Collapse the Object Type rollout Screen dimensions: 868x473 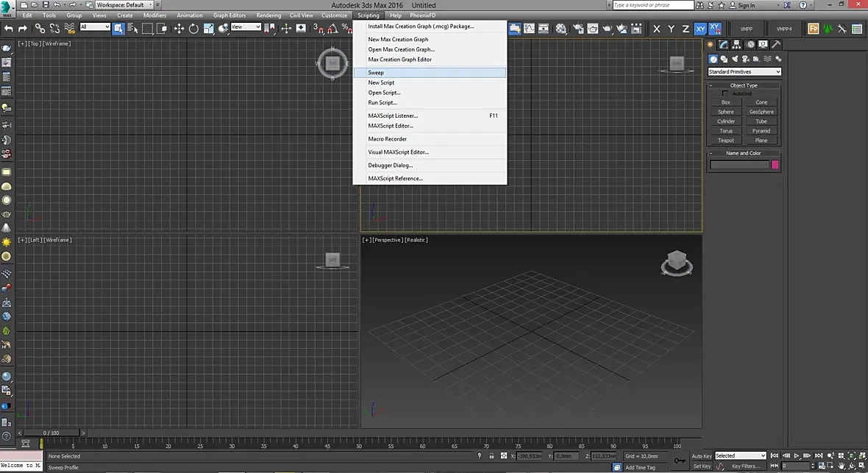(x=744, y=85)
